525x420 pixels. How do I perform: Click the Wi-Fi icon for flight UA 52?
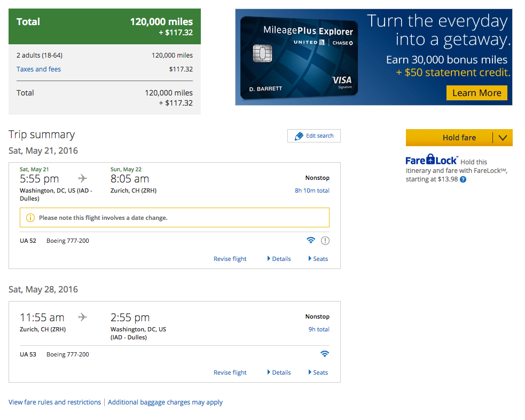(x=311, y=240)
